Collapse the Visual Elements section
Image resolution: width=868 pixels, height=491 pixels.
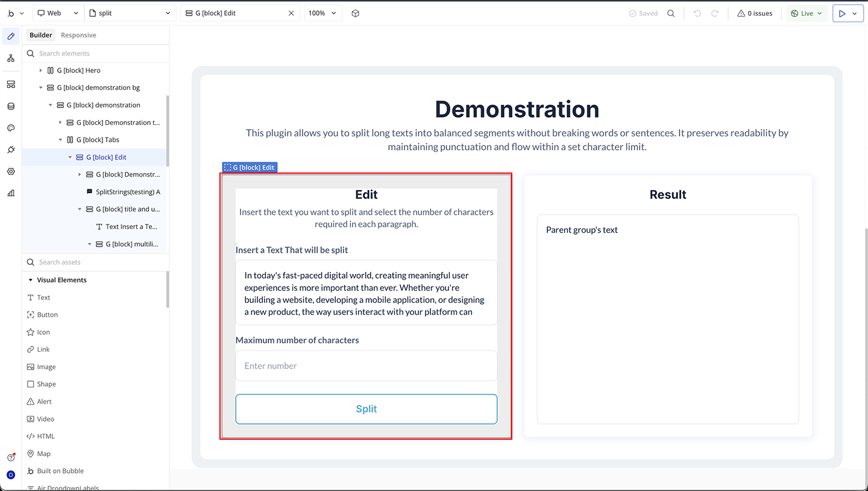[31, 280]
